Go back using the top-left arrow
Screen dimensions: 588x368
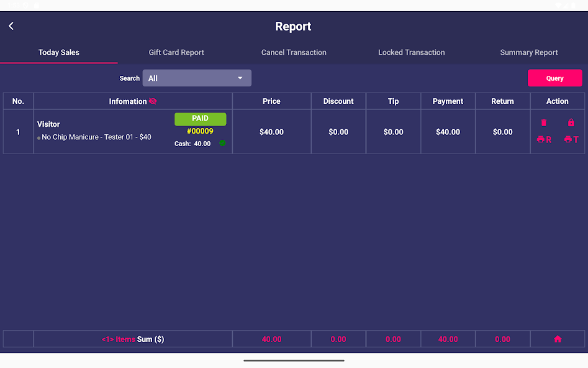[11, 26]
